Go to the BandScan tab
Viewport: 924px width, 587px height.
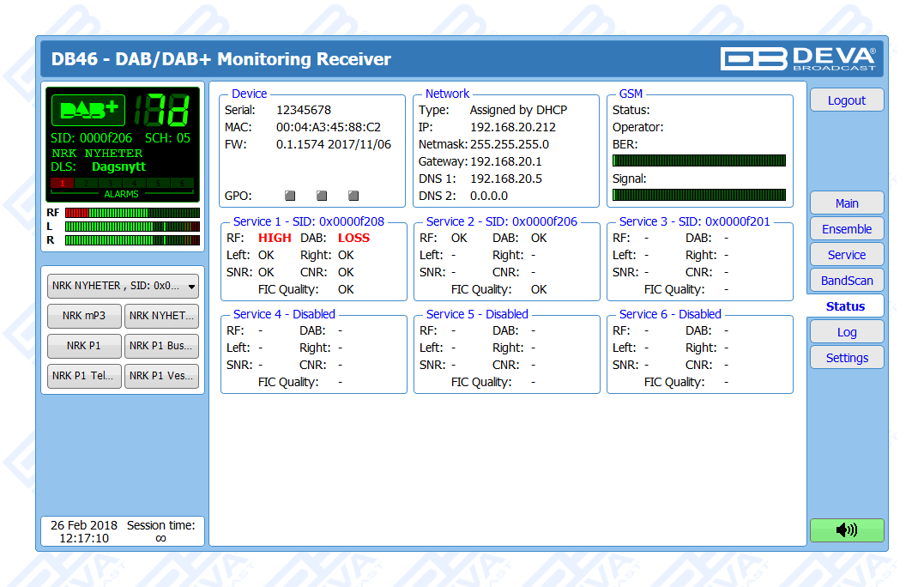pyautogui.click(x=846, y=281)
